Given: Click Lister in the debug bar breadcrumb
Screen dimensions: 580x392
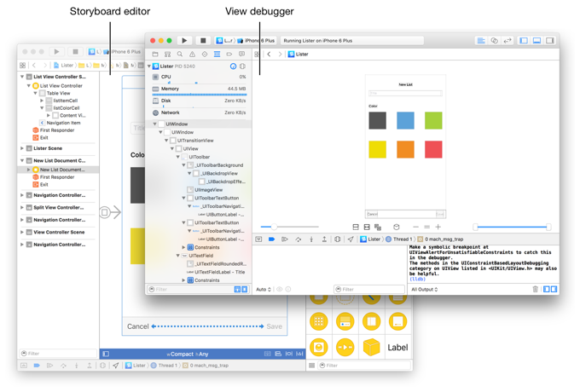Looking at the screenshot, I should [370, 239].
